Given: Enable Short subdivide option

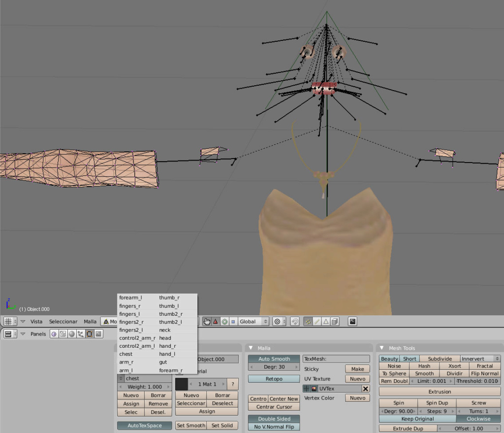Looking at the screenshot, I should (x=409, y=359).
